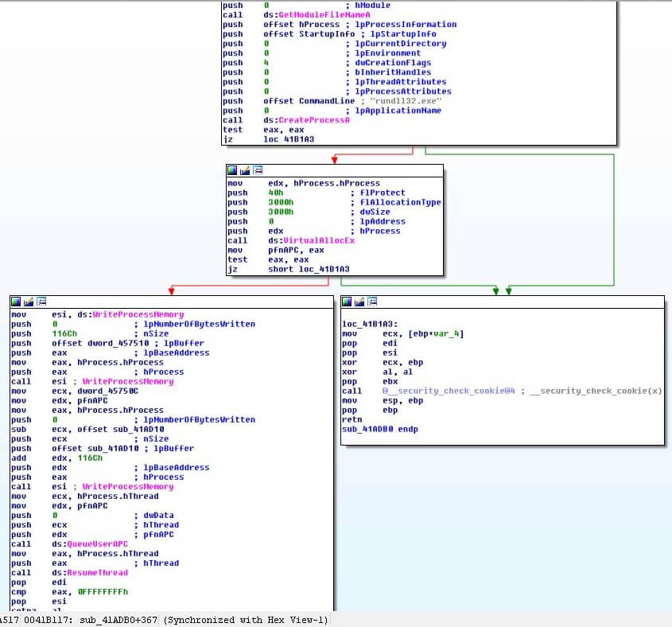The height and width of the screenshot is (627, 672).
Task: Select the node color swatch on the WriteProcessMemory block
Action: point(16,302)
